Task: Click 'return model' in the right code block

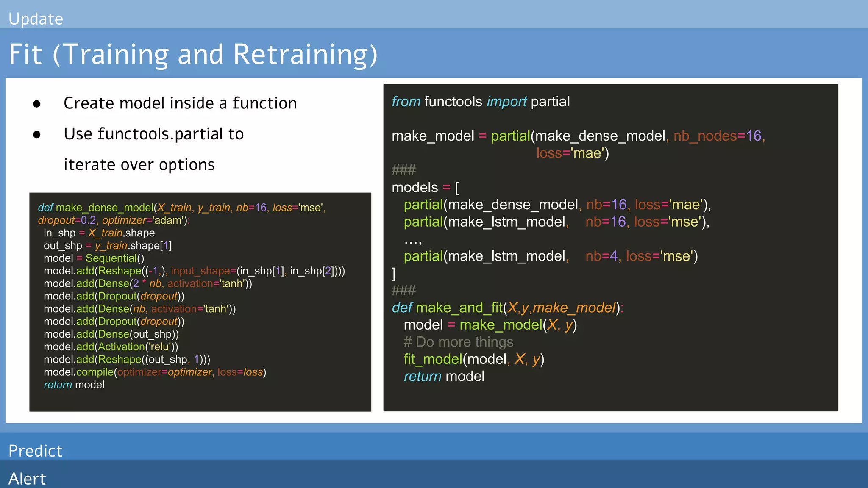Action: click(444, 376)
